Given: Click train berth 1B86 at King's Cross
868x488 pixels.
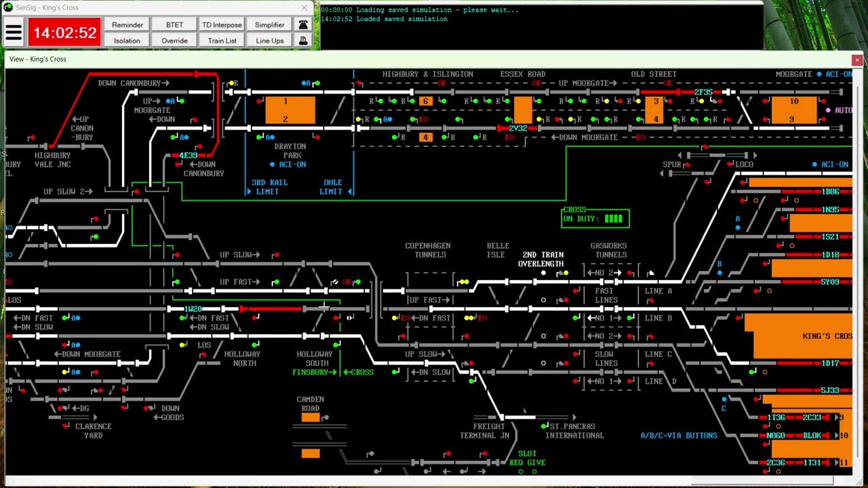Looking at the screenshot, I should pyautogui.click(x=831, y=192).
